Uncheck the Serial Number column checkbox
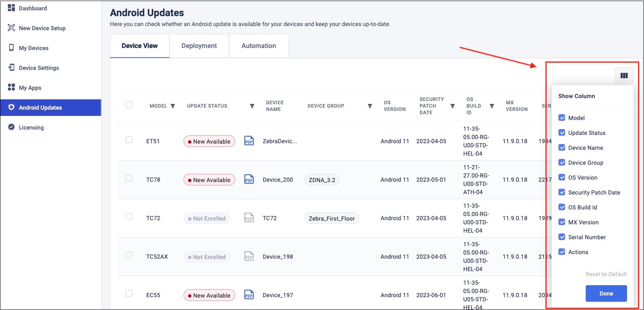 (x=562, y=237)
